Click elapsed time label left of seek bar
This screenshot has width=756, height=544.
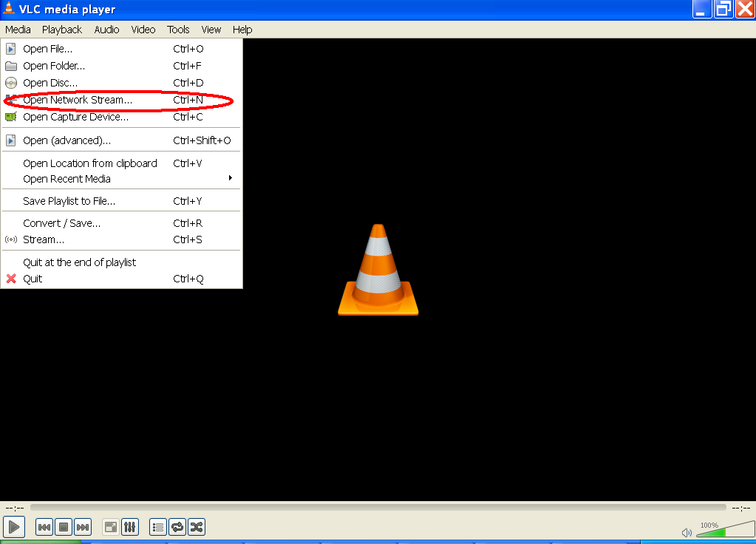(x=15, y=508)
